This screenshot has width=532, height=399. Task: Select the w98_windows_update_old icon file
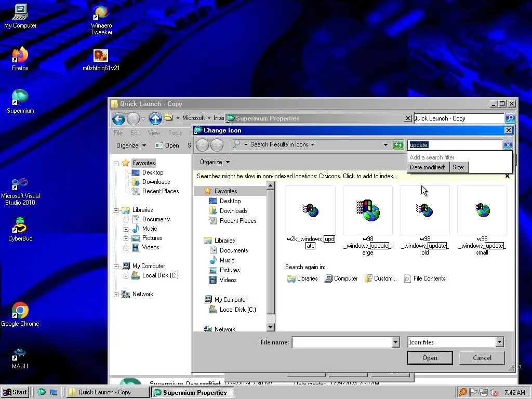[425, 220]
